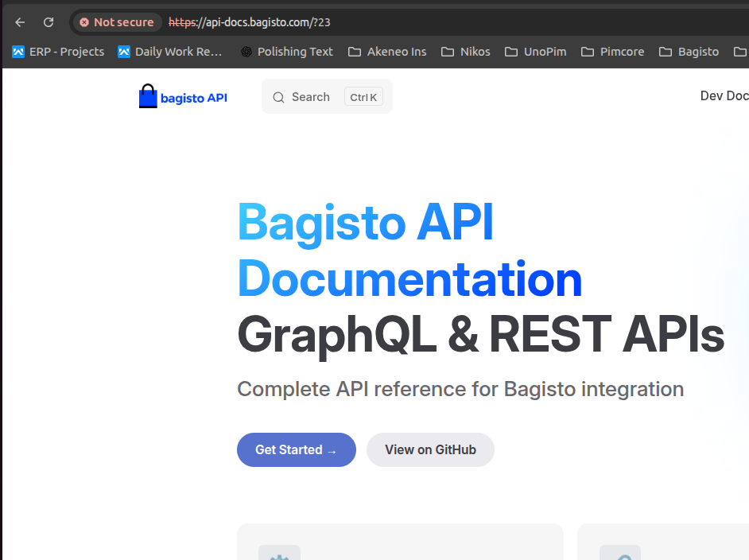Open the Daily Work Re... bookmark
The width and height of the screenshot is (749, 560).
(170, 52)
